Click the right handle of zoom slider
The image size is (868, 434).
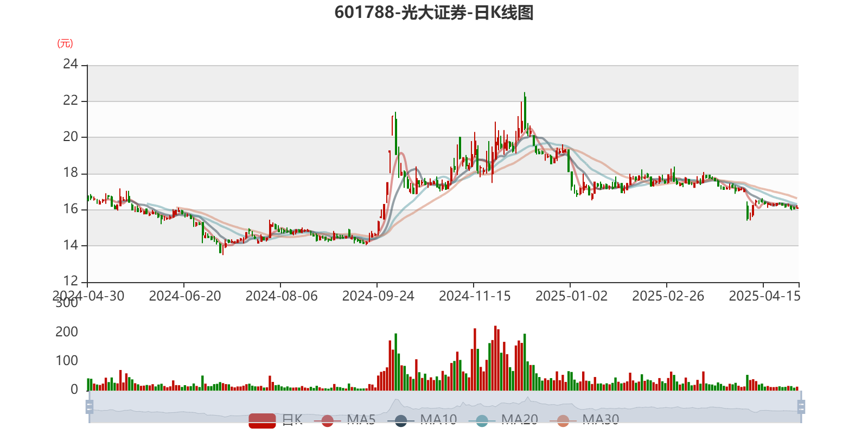(801, 407)
